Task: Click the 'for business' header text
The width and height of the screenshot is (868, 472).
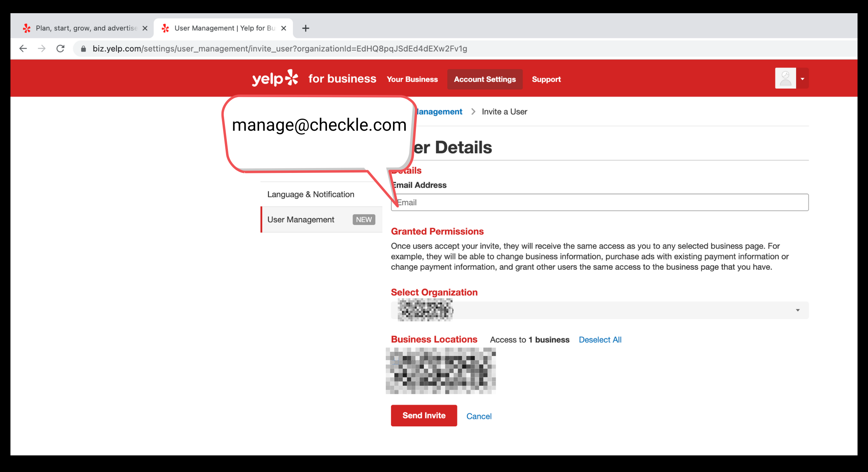Action: (x=342, y=78)
